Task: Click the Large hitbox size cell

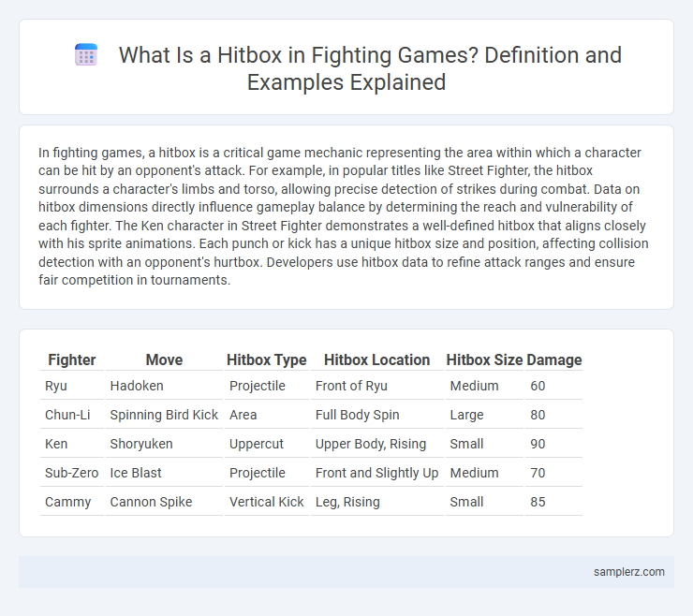Action: click(x=484, y=415)
